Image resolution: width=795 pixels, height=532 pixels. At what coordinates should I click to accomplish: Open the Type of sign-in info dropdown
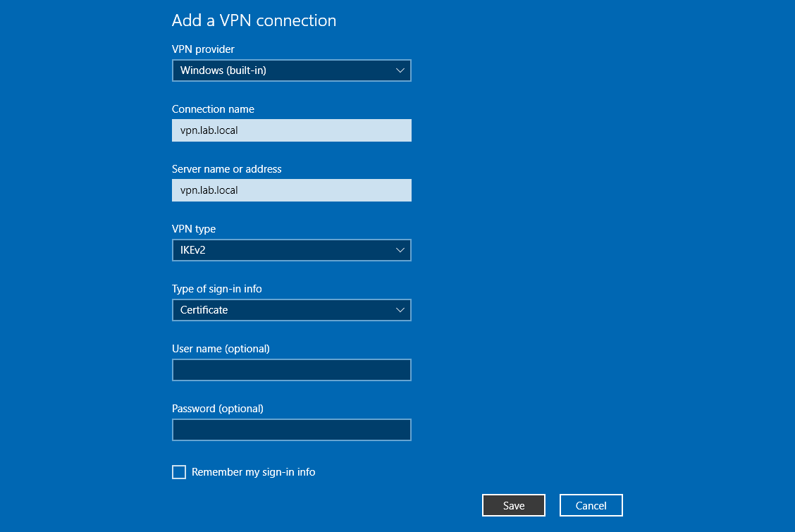click(x=291, y=310)
